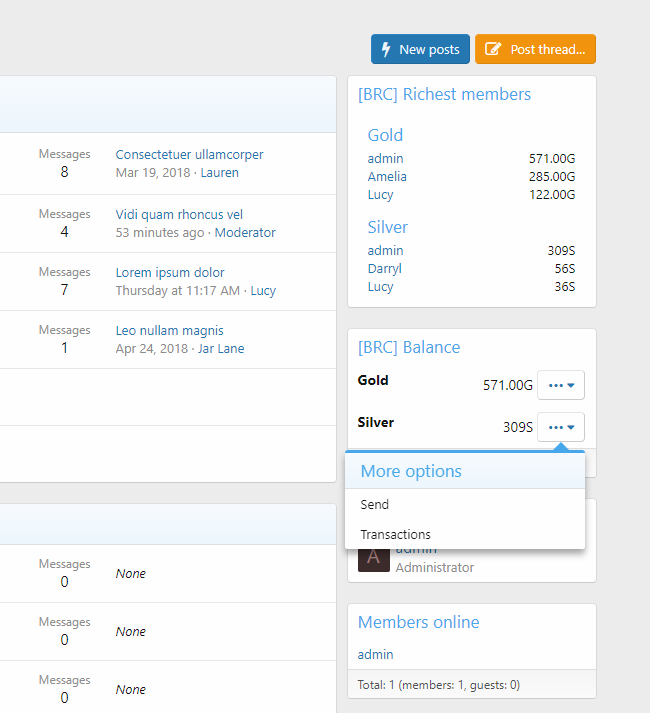Screen dimensions: 650x713
Task: Open the Members online heading link
Action: [x=418, y=622]
